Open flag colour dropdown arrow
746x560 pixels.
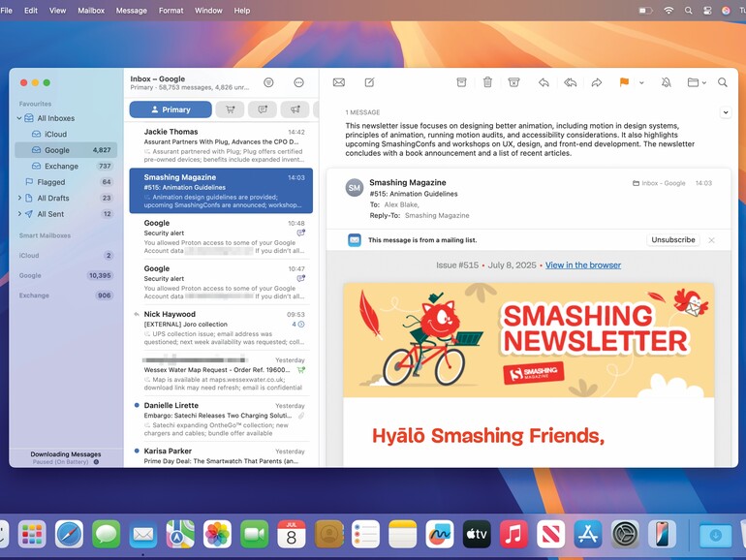click(641, 82)
